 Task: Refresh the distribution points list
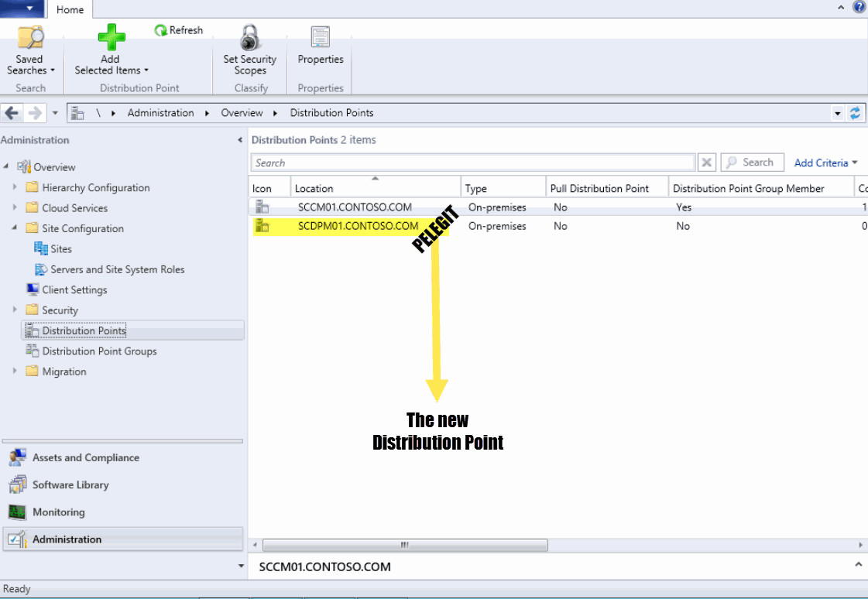(178, 30)
